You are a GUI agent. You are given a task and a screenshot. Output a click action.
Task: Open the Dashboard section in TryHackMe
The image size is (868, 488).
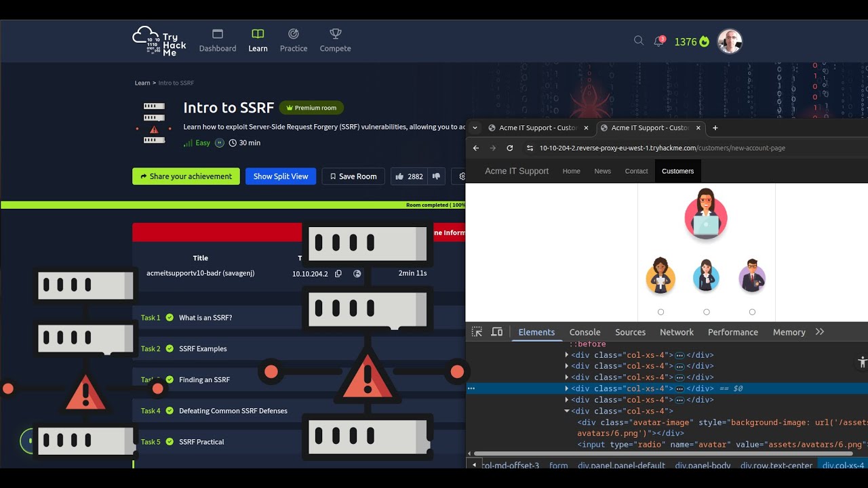218,41
